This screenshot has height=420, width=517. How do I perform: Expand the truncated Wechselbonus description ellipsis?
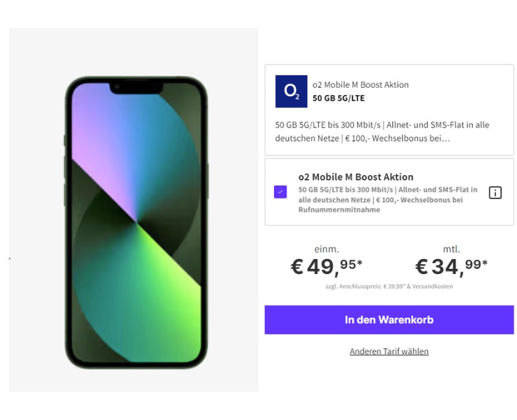click(446, 138)
